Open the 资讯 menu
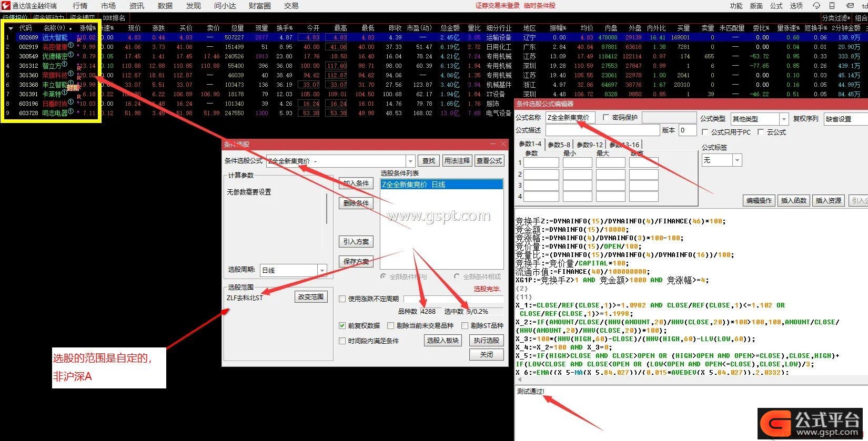868x441 pixels. [x=137, y=6]
